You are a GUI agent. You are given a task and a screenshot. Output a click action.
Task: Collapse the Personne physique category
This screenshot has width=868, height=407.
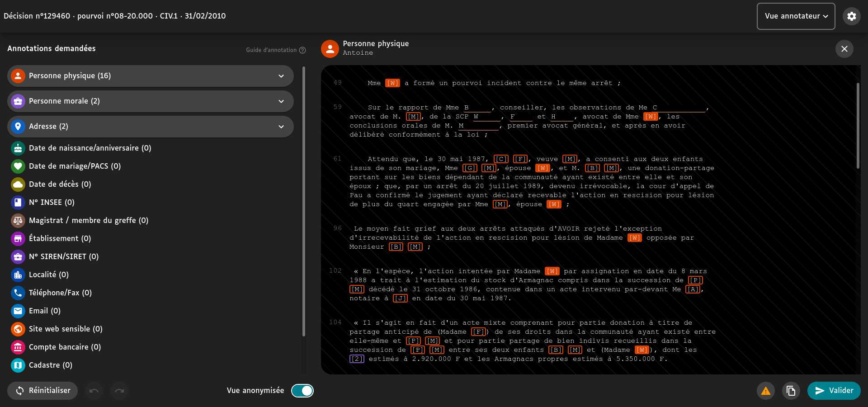point(281,76)
